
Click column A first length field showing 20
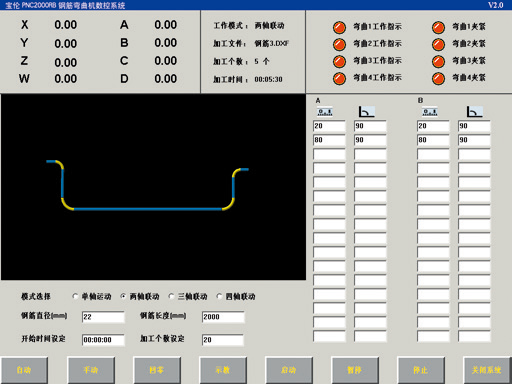point(329,126)
